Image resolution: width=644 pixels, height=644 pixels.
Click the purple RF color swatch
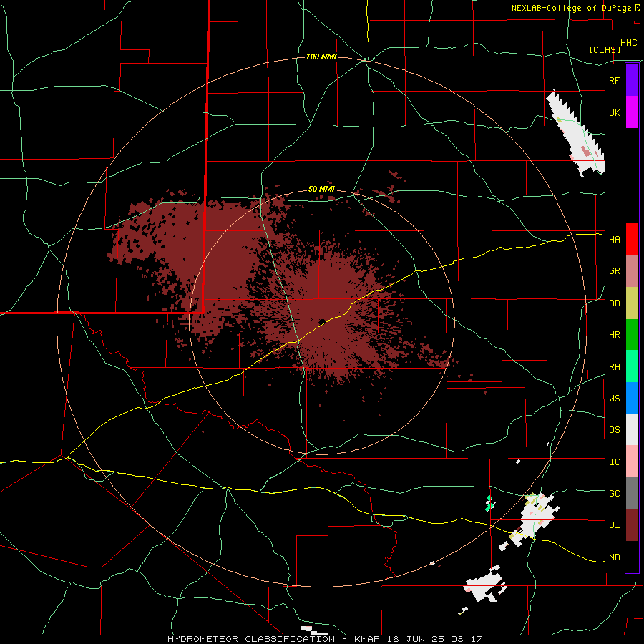632,80
